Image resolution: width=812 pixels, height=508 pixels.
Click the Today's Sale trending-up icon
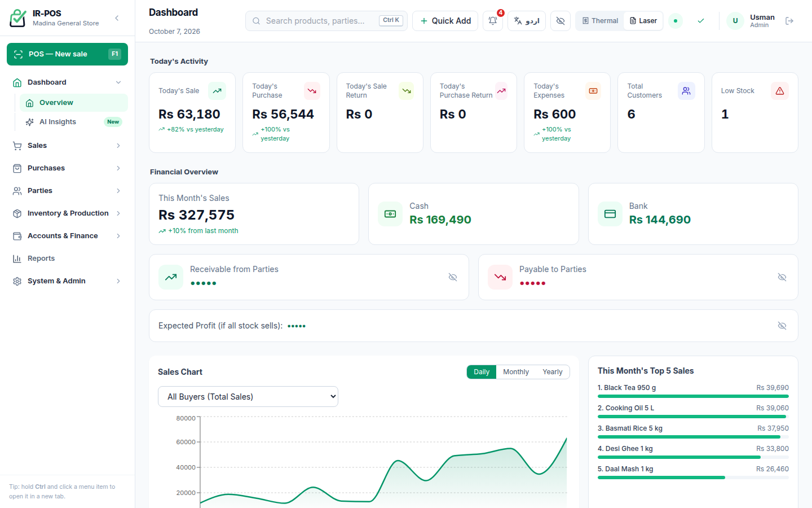pos(217,91)
